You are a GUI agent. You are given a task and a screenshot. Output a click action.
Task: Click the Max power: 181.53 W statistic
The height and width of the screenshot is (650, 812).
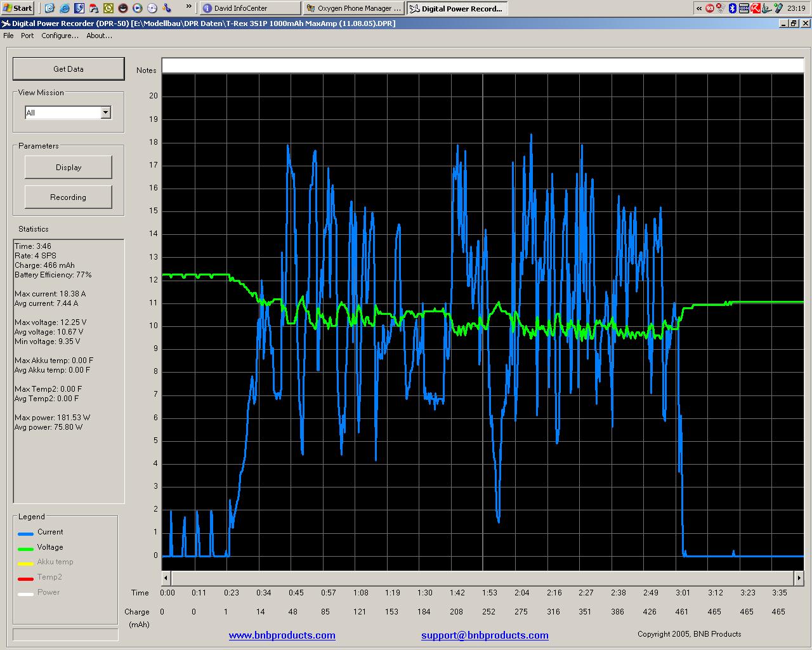[52, 418]
